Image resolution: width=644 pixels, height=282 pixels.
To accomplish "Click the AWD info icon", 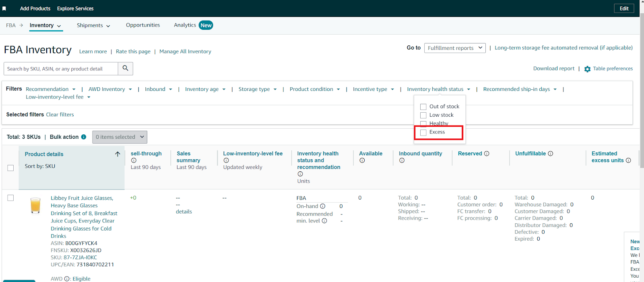I will coord(67,279).
